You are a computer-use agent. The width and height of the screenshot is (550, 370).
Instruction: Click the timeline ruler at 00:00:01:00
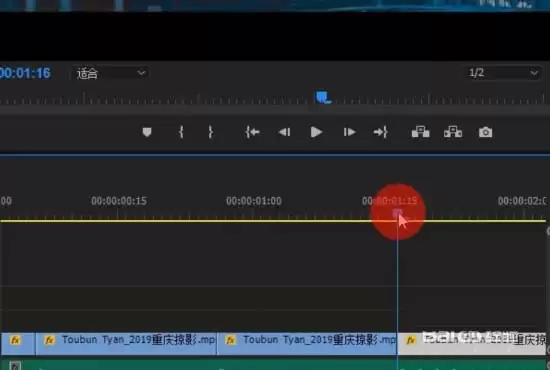pos(254,201)
